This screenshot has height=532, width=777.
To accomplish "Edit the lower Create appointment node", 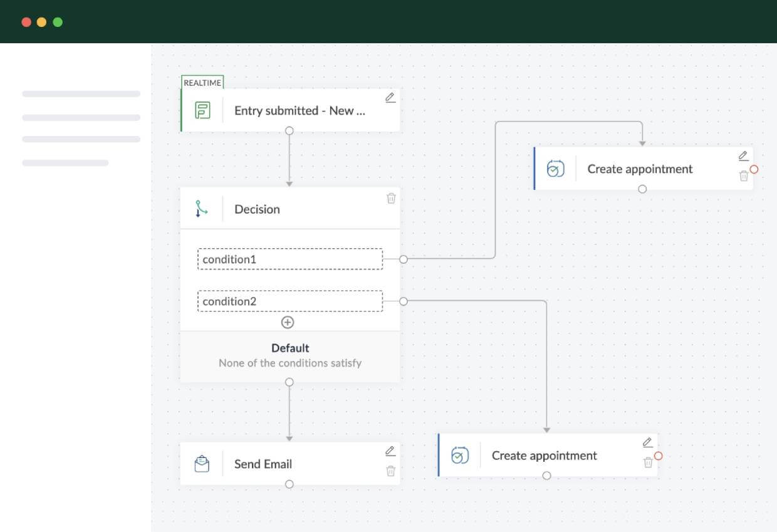I will 648,442.
